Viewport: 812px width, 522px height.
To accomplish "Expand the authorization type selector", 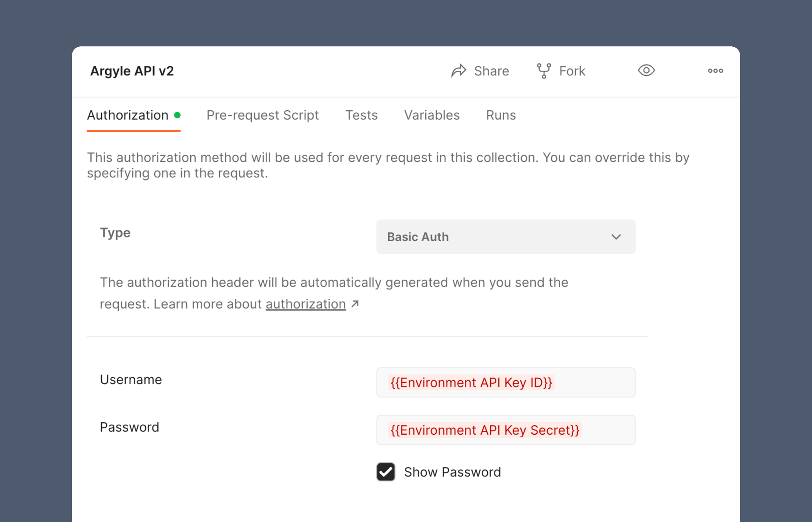I will [505, 237].
